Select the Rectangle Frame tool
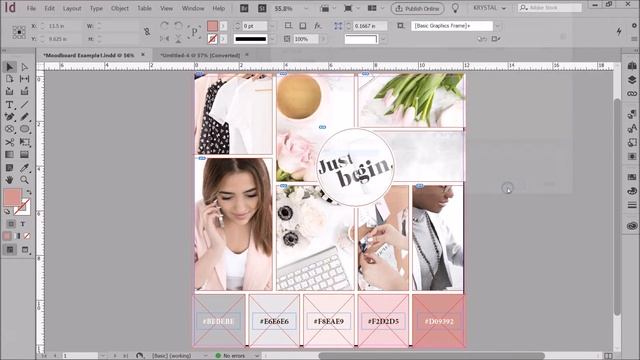The width and height of the screenshot is (640, 360). tap(10, 129)
